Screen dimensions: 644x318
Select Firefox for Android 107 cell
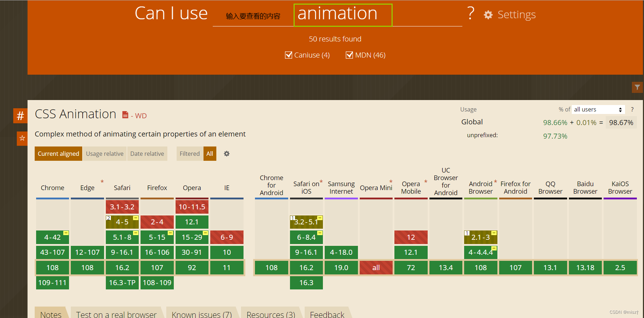pos(516,268)
